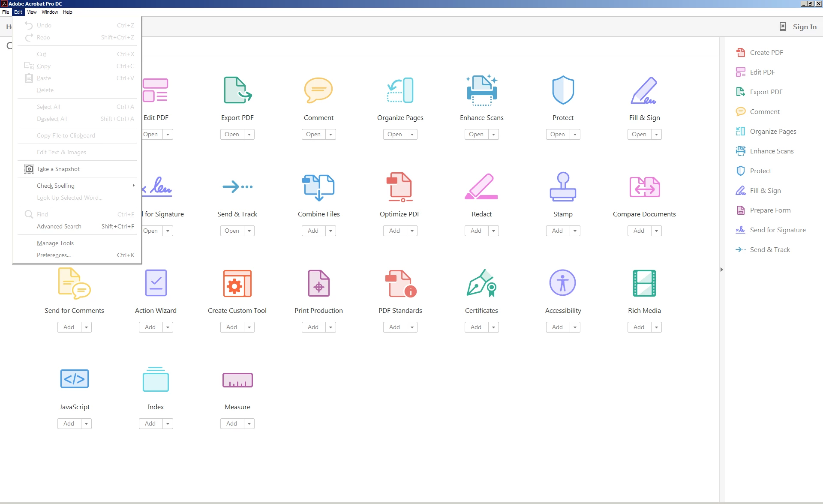Click the Accessibility tool icon
The width and height of the screenshot is (823, 504).
563,283
